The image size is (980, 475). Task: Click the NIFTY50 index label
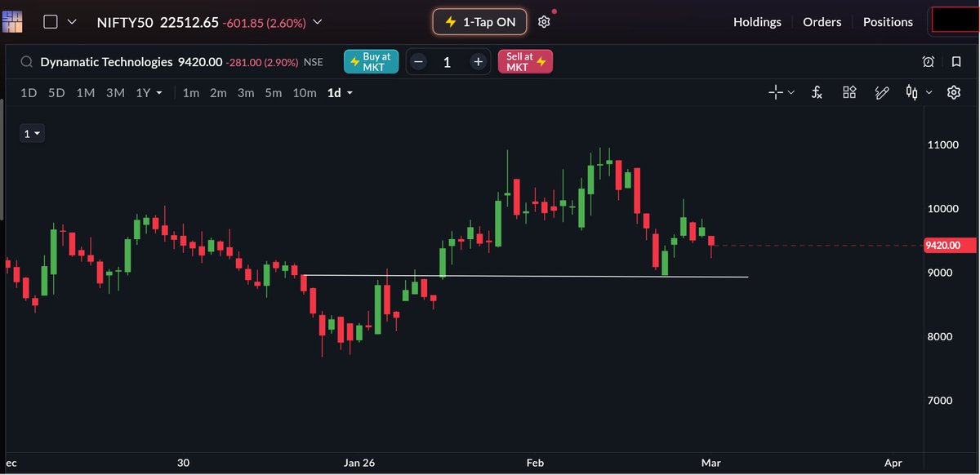coord(124,22)
